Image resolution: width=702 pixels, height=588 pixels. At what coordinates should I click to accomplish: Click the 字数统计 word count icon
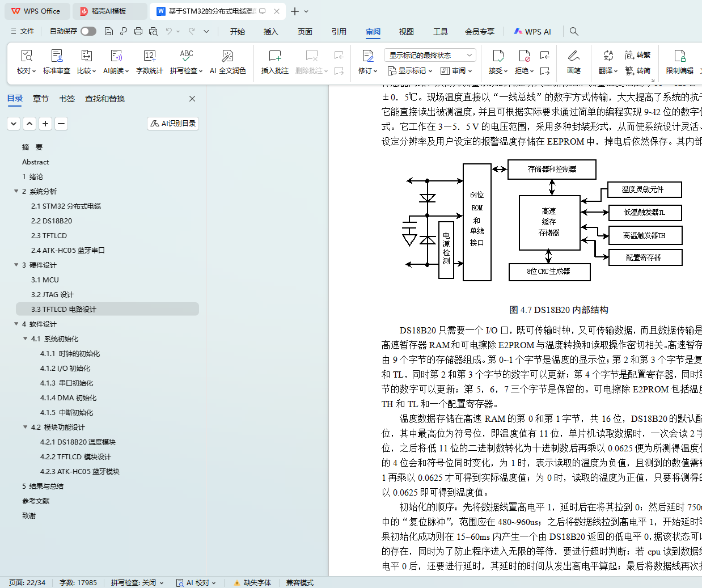149,56
